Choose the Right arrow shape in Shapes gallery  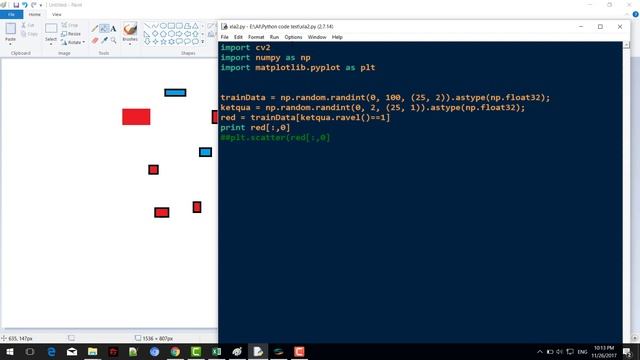179,34
